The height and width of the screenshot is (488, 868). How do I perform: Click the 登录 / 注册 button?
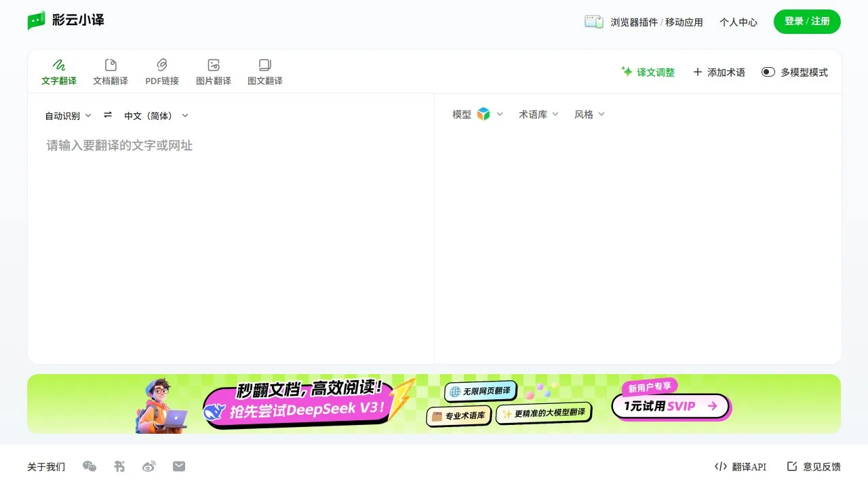coord(807,22)
